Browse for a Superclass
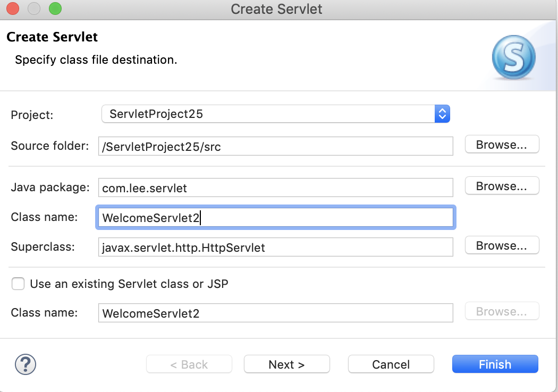 tap(501, 245)
